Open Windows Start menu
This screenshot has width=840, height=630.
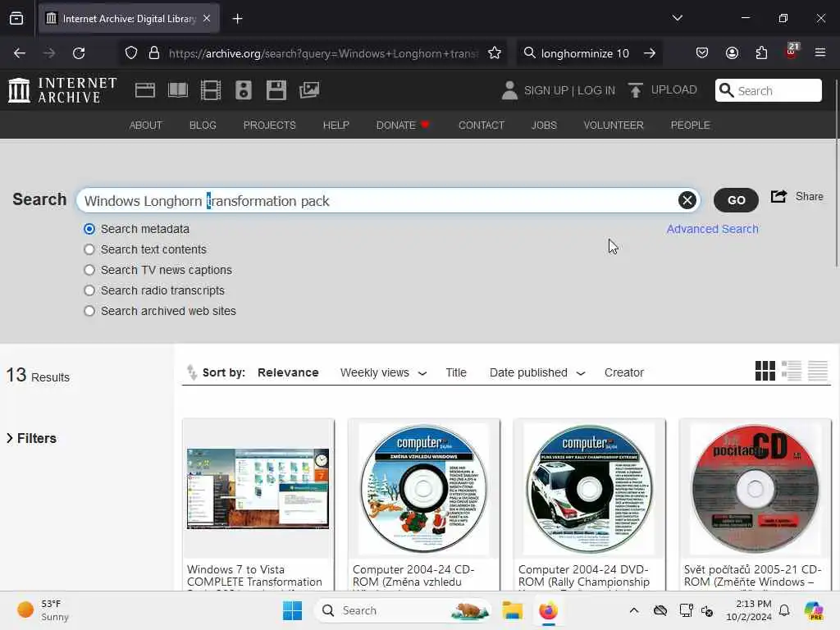point(293,610)
